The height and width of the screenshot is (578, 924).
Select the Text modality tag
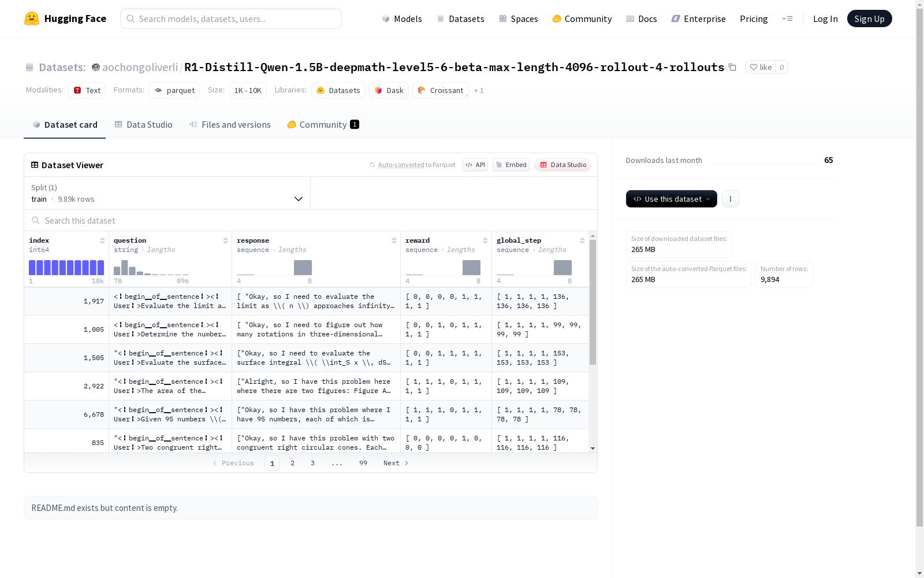click(x=87, y=90)
